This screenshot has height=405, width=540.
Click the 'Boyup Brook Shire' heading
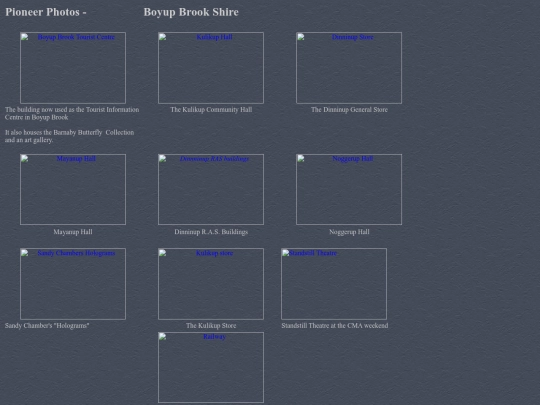pos(191,12)
